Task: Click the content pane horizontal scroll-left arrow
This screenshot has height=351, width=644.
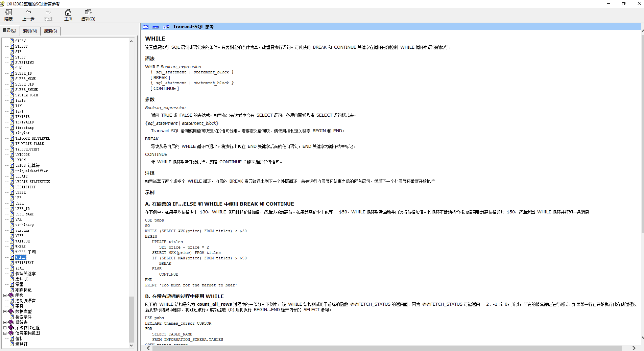Action: pyautogui.click(x=148, y=348)
